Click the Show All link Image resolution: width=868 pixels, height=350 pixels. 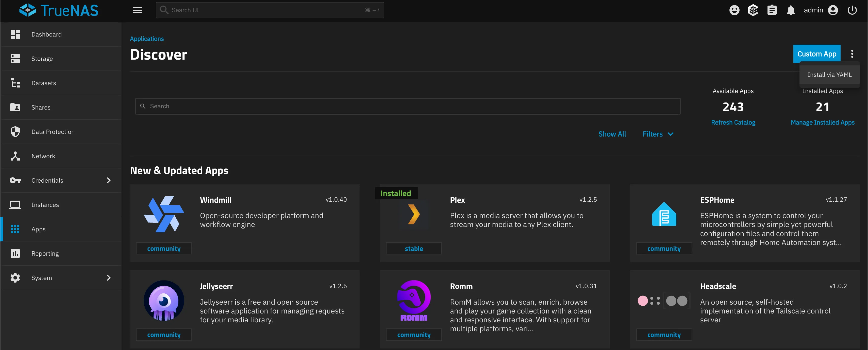pos(612,134)
